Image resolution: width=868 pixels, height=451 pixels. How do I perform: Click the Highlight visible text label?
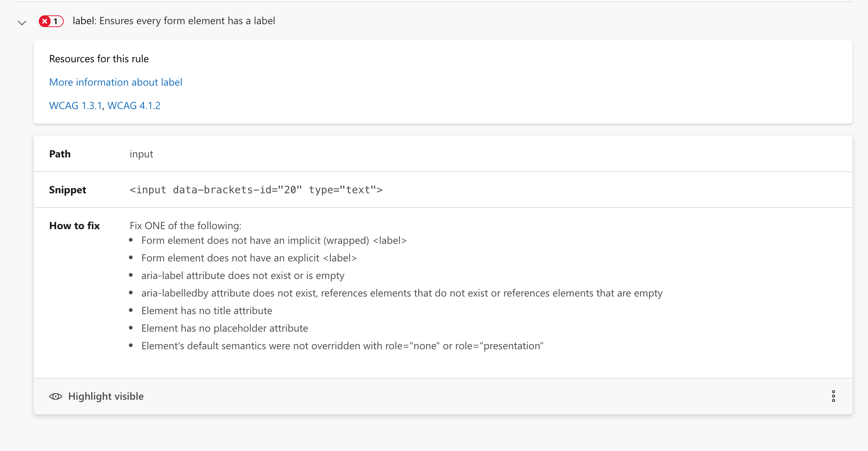point(106,396)
